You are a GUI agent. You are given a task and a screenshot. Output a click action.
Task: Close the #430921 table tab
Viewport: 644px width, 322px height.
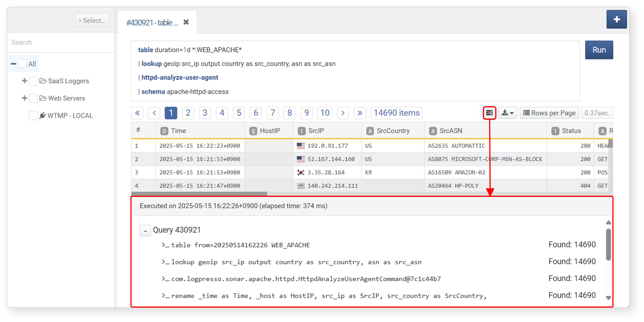tap(186, 22)
